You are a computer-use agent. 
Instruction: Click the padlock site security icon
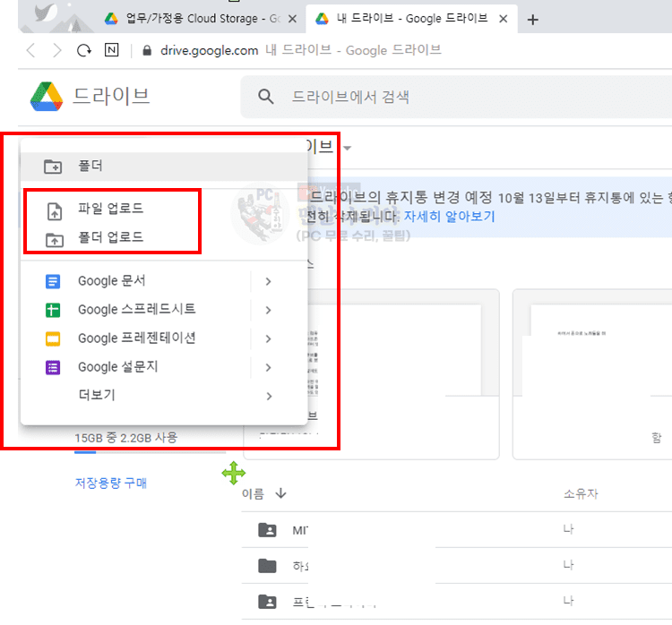147,50
